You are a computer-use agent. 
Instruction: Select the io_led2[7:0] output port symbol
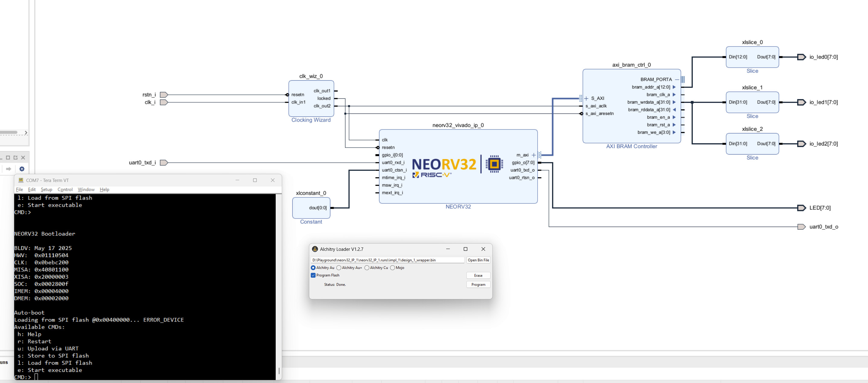tap(801, 144)
